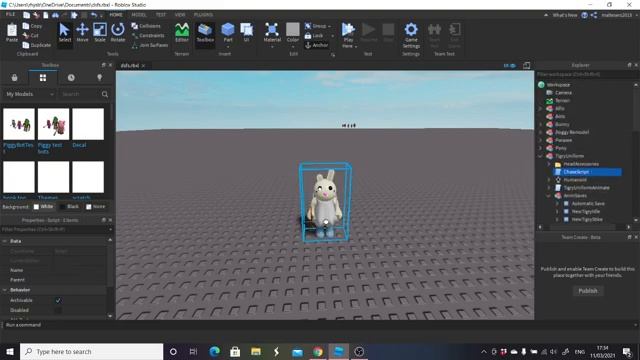Toggle the Archivable checkbox
Image resolution: width=640 pixels, height=360 pixels.
pos(58,300)
